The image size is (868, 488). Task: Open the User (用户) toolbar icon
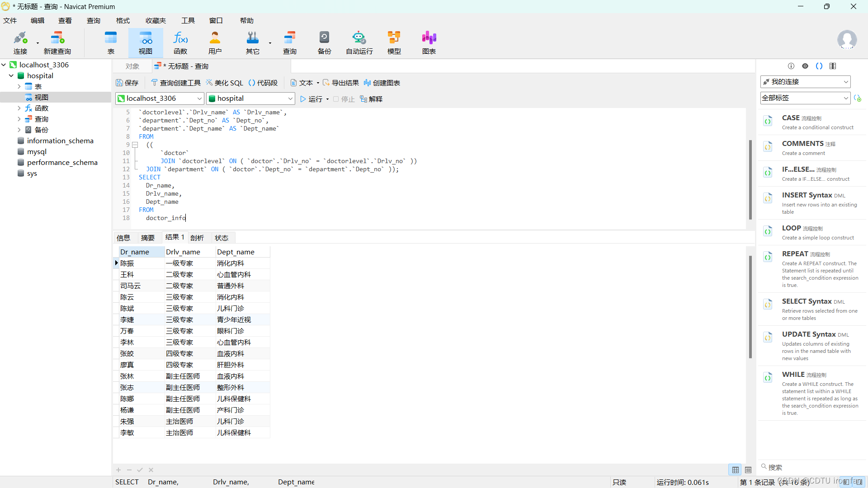215,43
